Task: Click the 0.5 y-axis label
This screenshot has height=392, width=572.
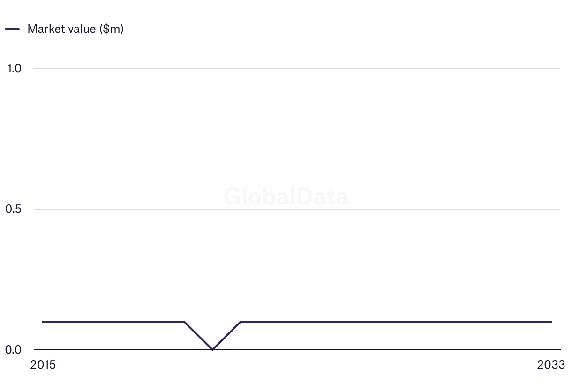Action: click(x=14, y=209)
